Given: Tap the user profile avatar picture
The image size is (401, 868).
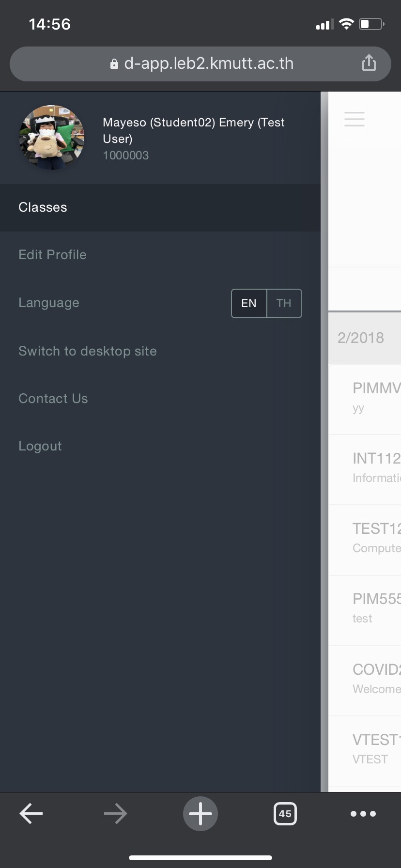Looking at the screenshot, I should tap(52, 138).
